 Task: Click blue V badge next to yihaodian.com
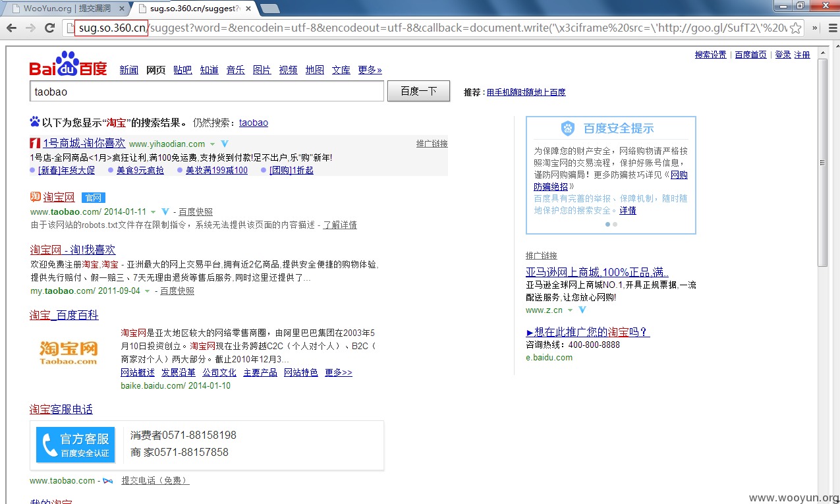[225, 144]
